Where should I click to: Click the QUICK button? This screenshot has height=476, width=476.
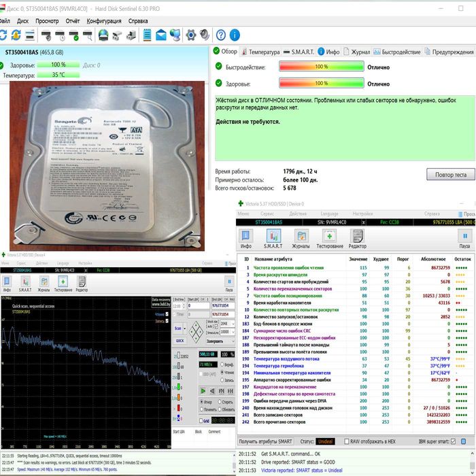tap(180, 341)
